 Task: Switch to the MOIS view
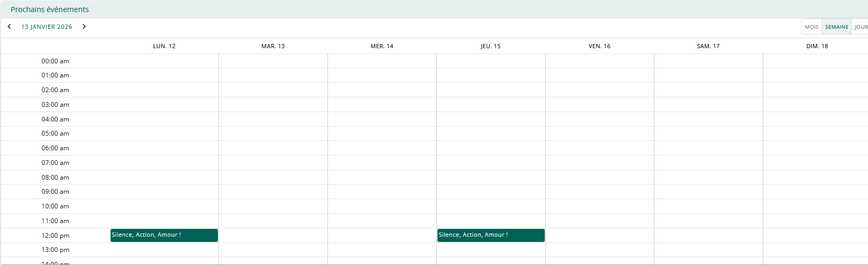coord(811,27)
